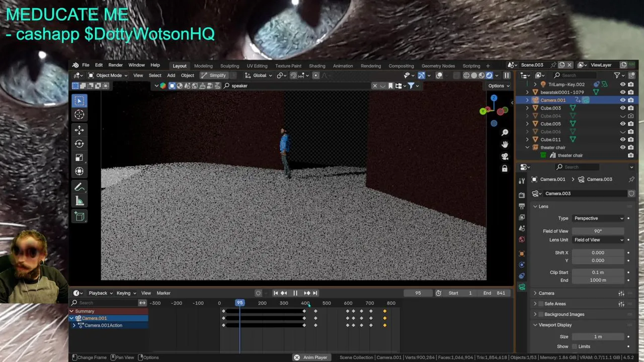644x362 pixels.
Task: Expand the Cube.011 tree row
Action: pos(527,140)
